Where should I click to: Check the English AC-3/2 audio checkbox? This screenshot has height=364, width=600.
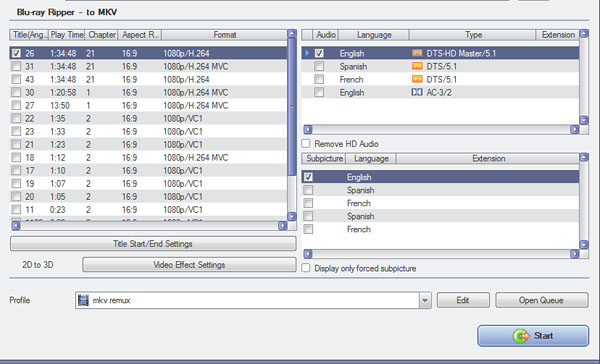(x=319, y=92)
